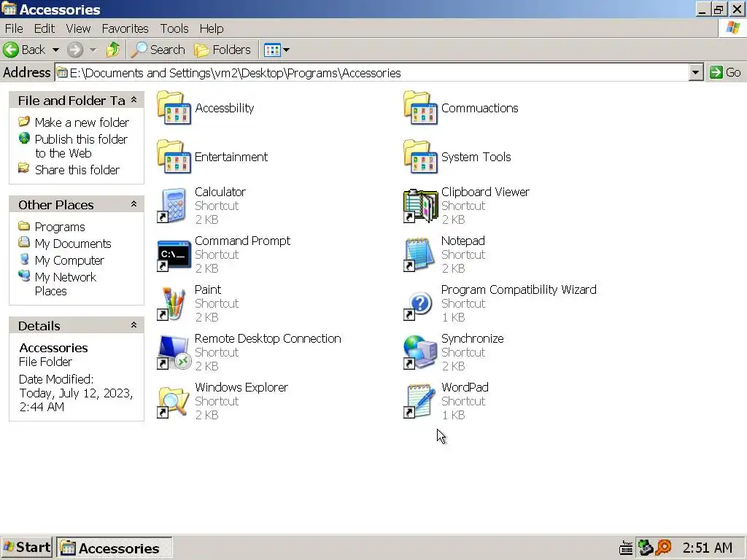Collapse the Details panel
This screenshot has width=747, height=560.
click(x=134, y=325)
